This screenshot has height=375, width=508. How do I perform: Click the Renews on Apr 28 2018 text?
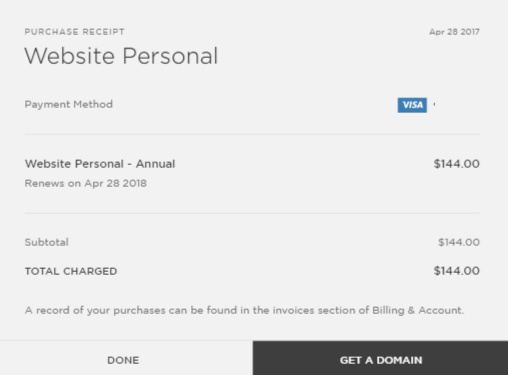86,183
